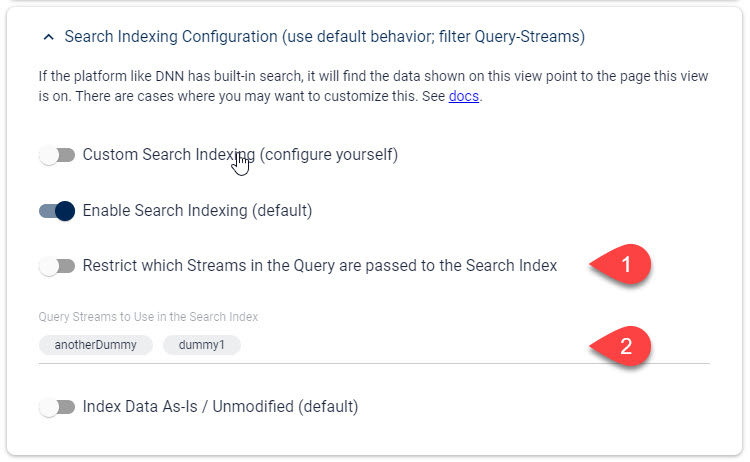Click the Restrict which Streams label text
The image size is (750, 462).
click(320, 266)
